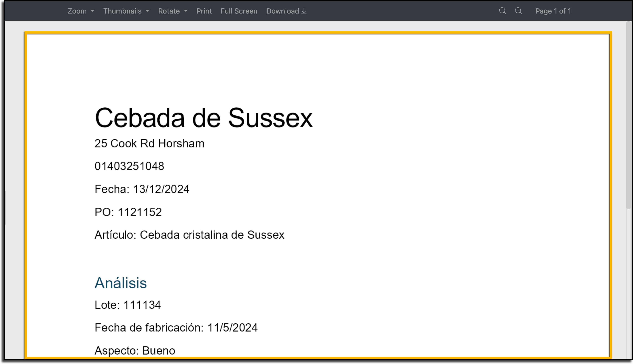Click the Page 1 of 1 indicator
The height and width of the screenshot is (364, 633).
click(553, 11)
